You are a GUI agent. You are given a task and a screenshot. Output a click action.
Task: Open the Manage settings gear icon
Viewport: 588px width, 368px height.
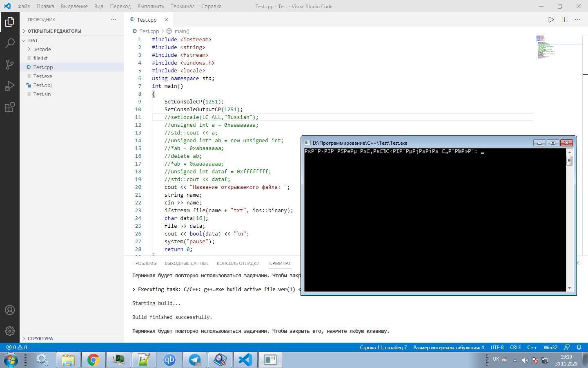10,331
